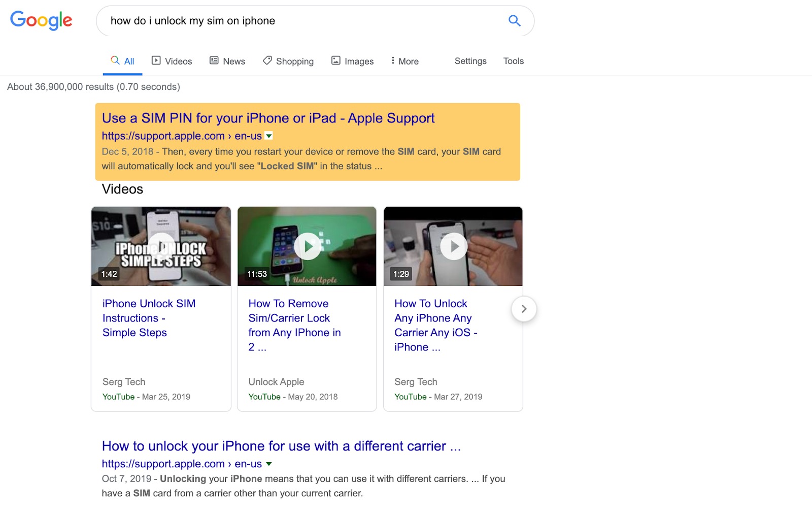Click the Shopping tag icon
The height and width of the screenshot is (514, 812).
tap(267, 60)
